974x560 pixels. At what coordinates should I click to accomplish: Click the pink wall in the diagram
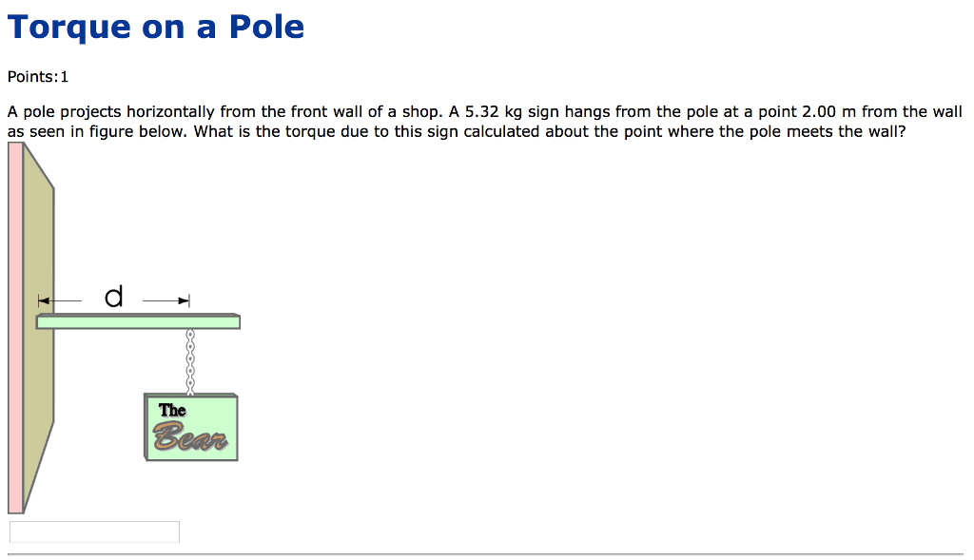point(13,333)
